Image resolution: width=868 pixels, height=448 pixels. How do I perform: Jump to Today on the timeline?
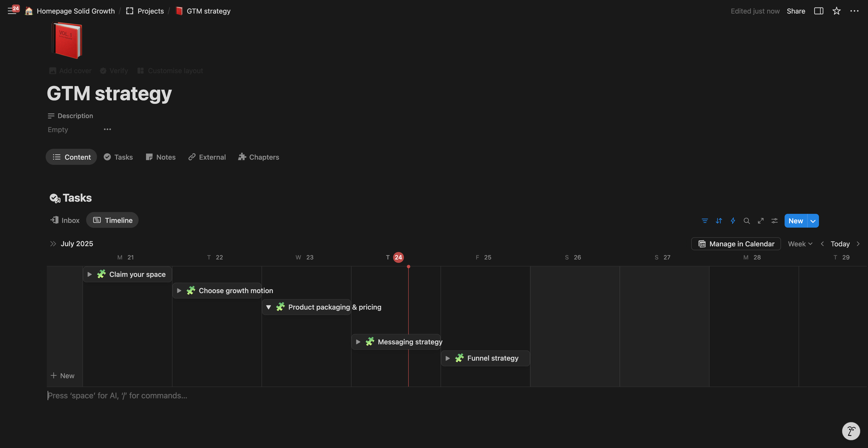point(840,244)
